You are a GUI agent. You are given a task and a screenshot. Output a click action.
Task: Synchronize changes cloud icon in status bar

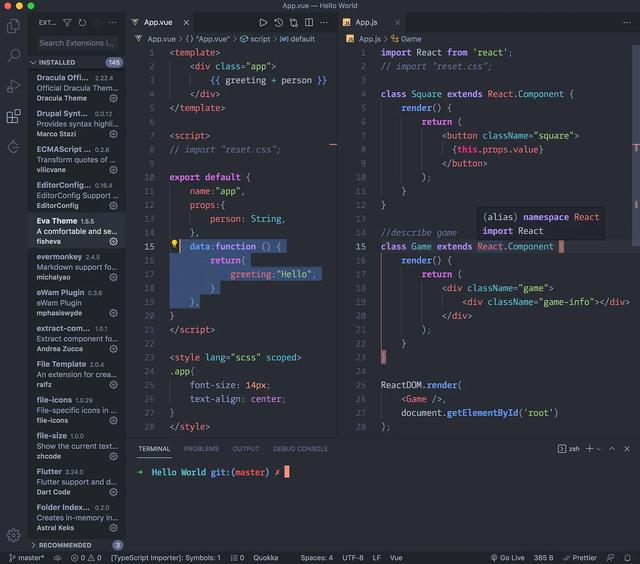pyautogui.click(x=58, y=557)
